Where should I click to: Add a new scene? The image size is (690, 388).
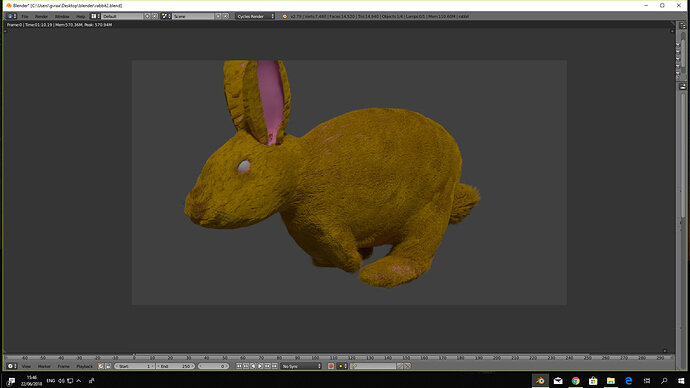coord(218,16)
